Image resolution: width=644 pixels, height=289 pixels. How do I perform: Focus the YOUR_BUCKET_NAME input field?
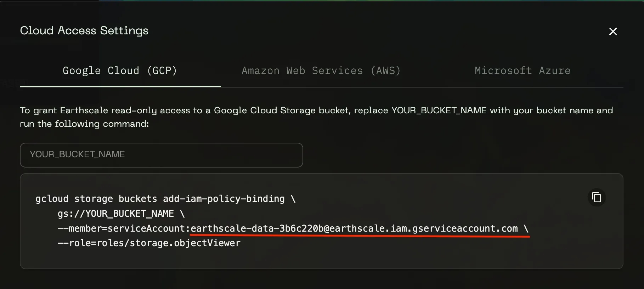(161, 155)
